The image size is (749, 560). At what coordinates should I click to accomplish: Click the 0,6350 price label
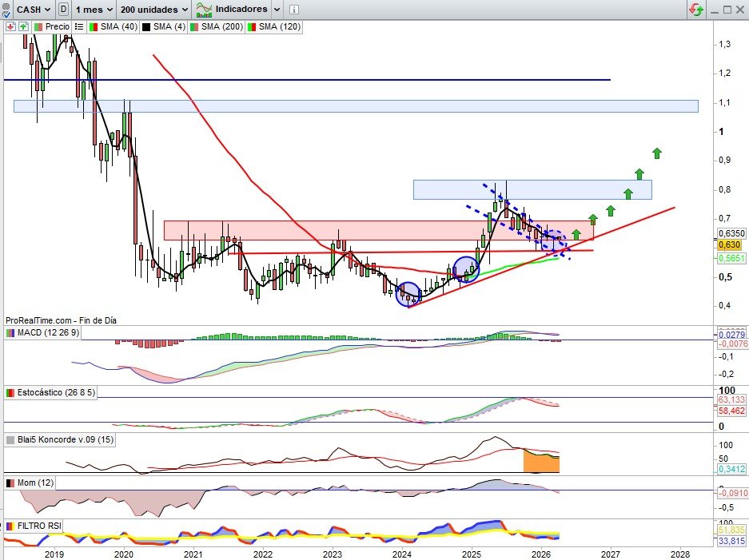pyautogui.click(x=731, y=233)
